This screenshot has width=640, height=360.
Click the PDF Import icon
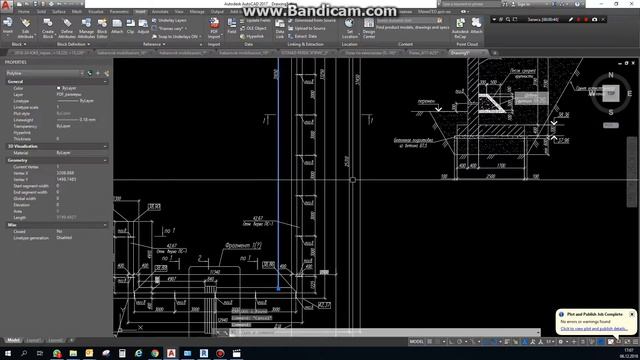click(214, 28)
